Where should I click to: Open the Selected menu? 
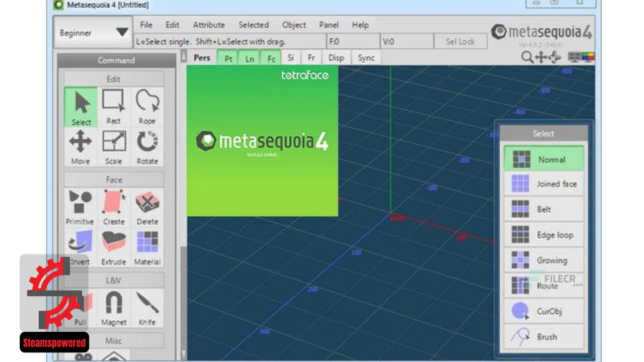tap(254, 25)
